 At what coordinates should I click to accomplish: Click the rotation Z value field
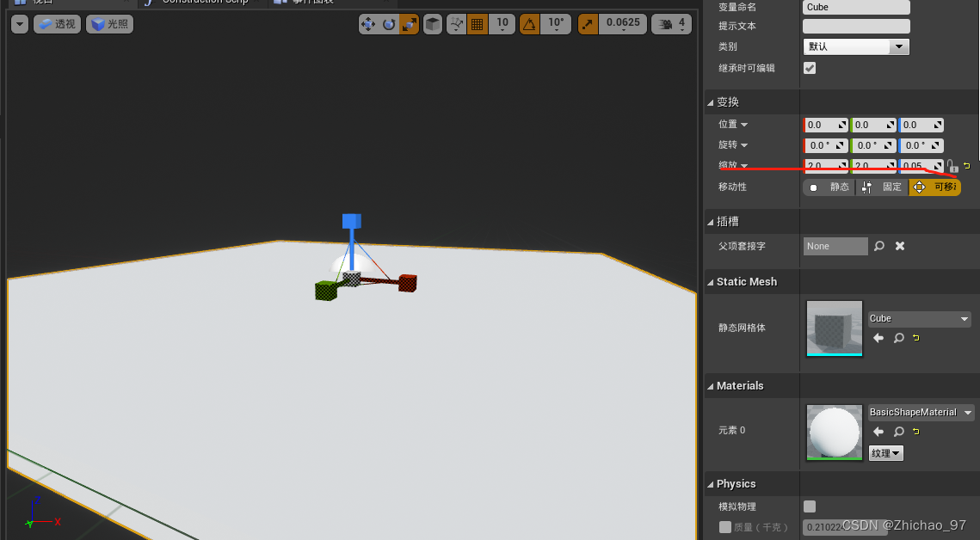(x=921, y=145)
